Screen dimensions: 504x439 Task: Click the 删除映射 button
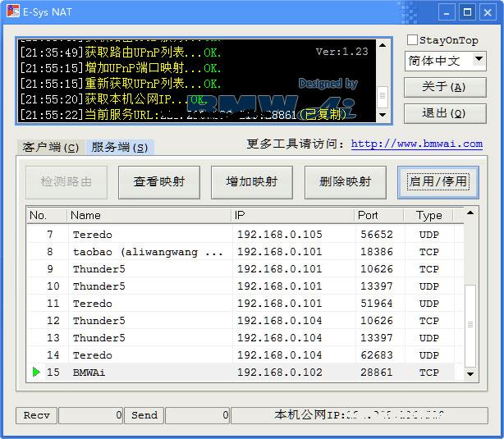(346, 182)
